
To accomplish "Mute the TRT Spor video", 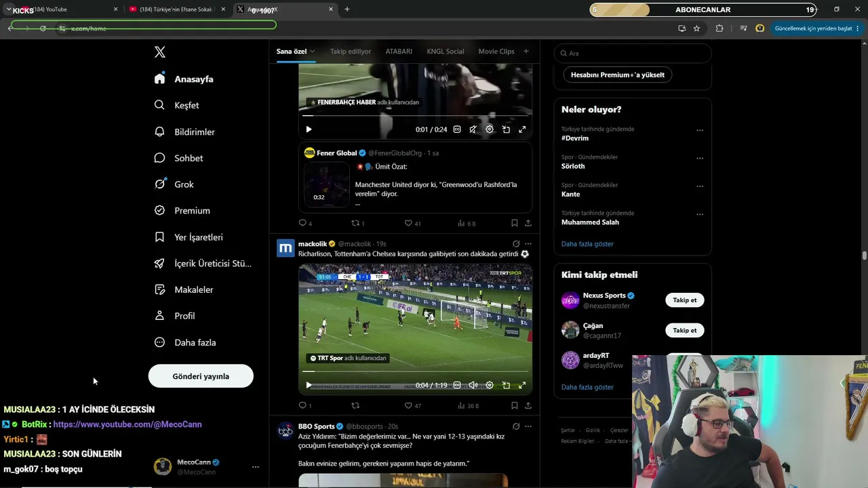I will 473,385.
